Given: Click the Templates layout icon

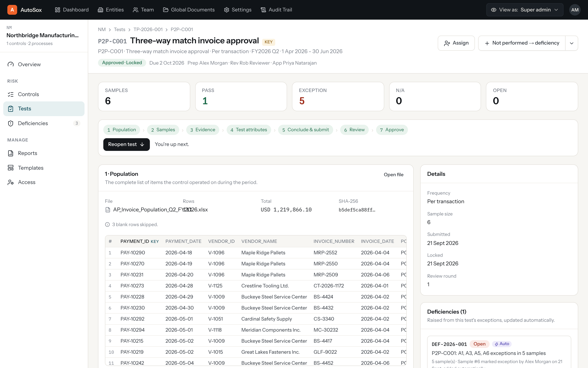Looking at the screenshot, I should pos(11,168).
